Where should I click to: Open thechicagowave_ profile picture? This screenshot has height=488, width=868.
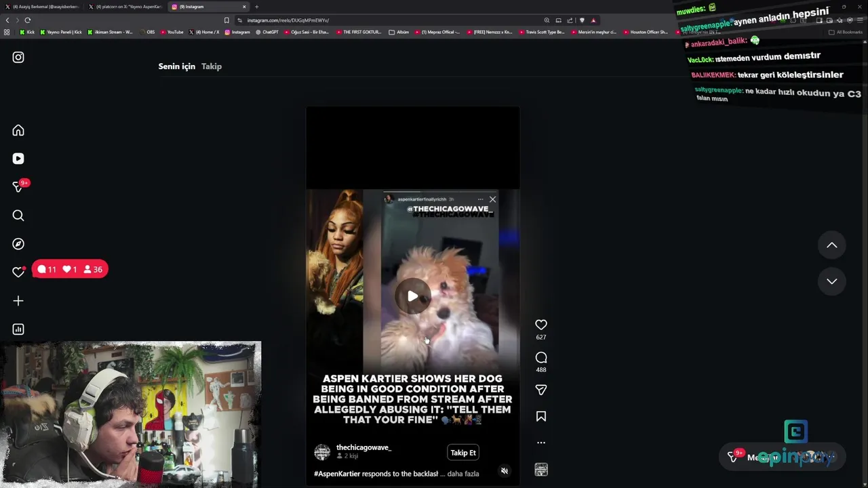tap(322, 452)
